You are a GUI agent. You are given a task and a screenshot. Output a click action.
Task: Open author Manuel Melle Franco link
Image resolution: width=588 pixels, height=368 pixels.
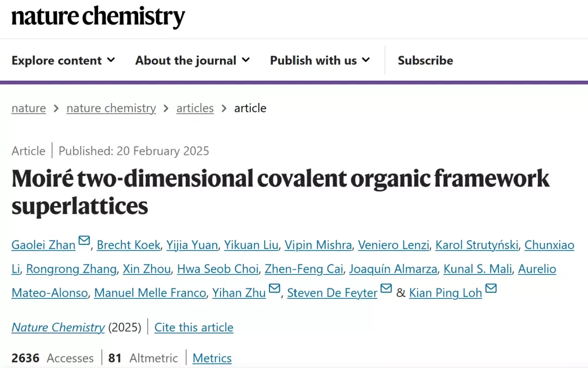click(x=150, y=293)
